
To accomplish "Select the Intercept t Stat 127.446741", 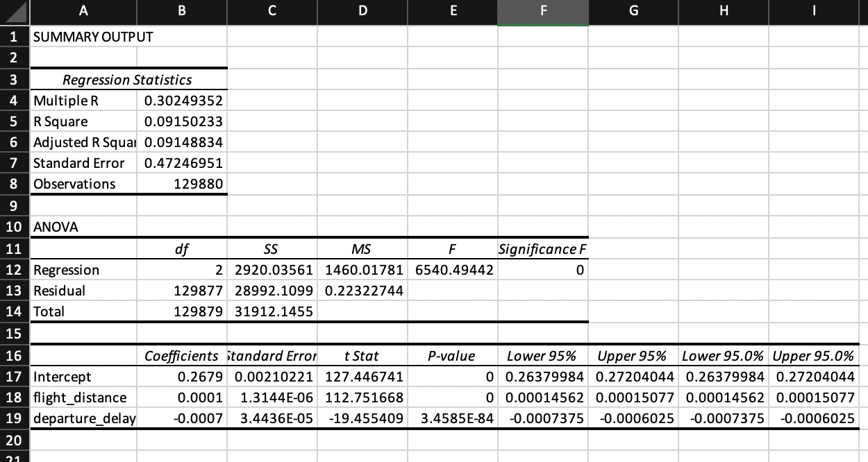I will 362,377.
